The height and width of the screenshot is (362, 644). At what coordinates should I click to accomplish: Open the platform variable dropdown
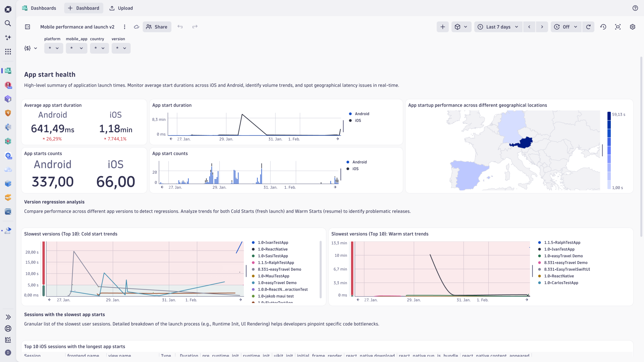54,48
